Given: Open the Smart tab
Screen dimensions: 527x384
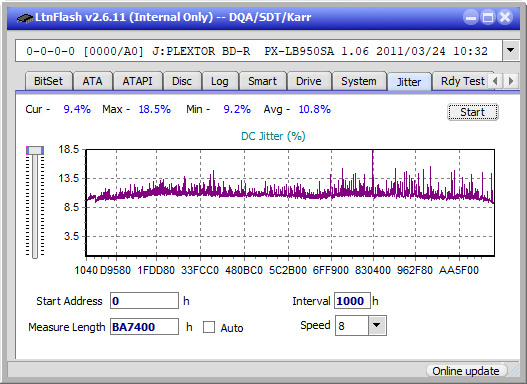Looking at the screenshot, I should coord(262,81).
